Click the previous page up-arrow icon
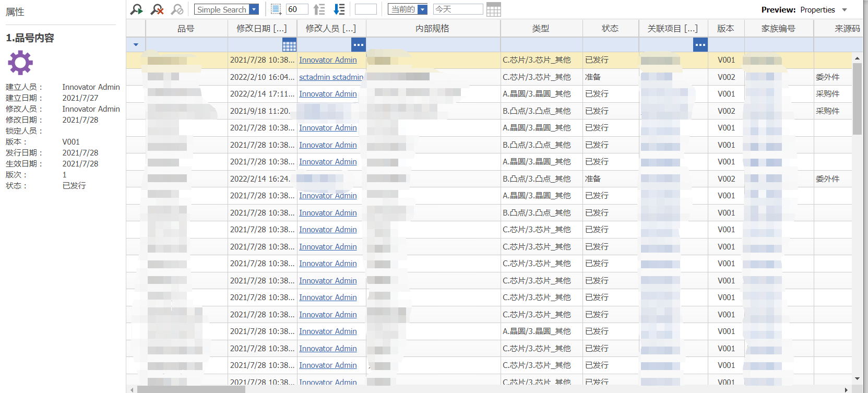The width and height of the screenshot is (868, 393). [x=319, y=9]
